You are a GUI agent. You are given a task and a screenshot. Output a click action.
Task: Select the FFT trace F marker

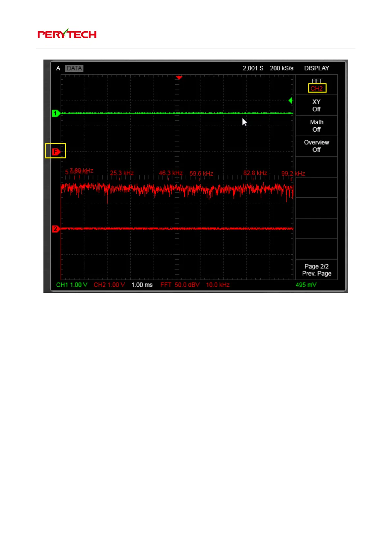(x=56, y=152)
